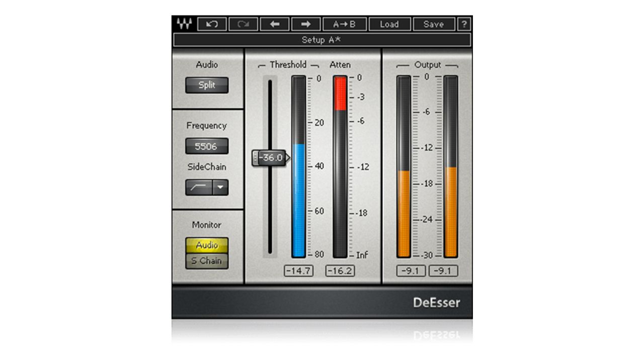644x362 pixels.
Task: Load the next preset with right arrow
Action: pos(305,24)
